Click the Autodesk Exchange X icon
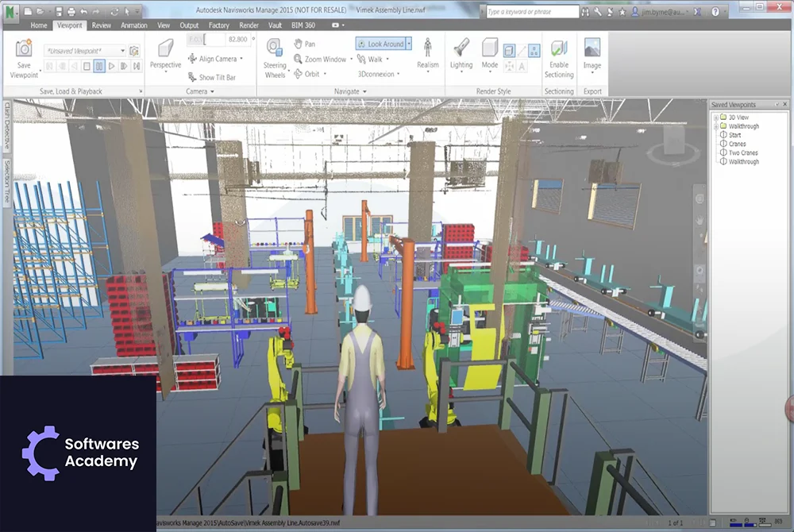Screen dimensions: 794x532 pos(697,12)
